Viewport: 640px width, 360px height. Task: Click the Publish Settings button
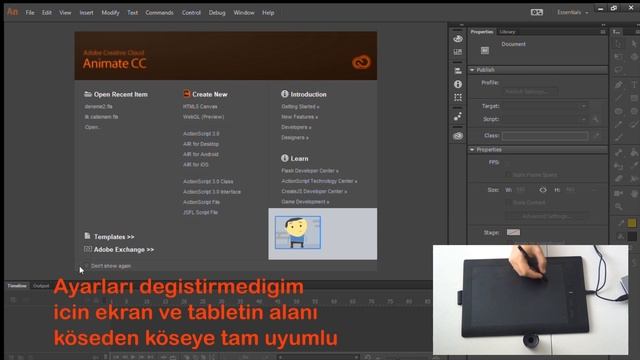pos(531,91)
